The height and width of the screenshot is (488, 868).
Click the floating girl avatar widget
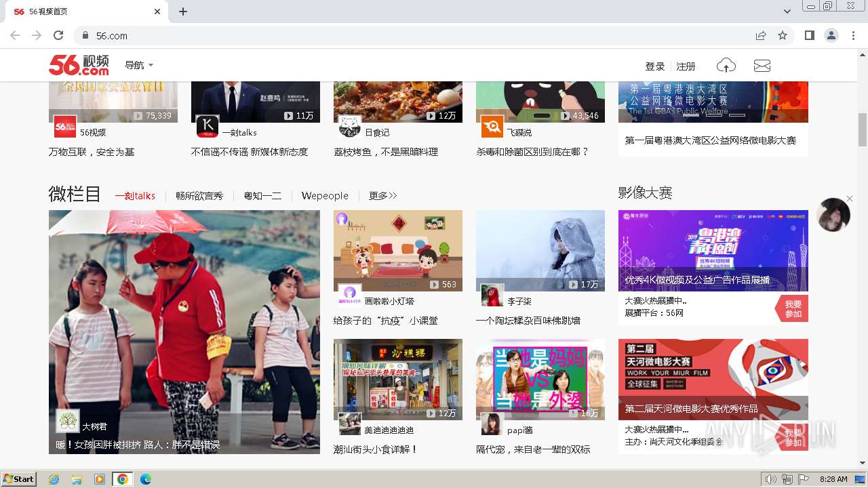pyautogui.click(x=833, y=216)
